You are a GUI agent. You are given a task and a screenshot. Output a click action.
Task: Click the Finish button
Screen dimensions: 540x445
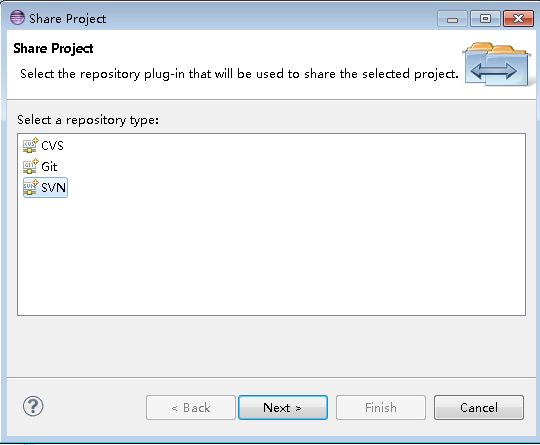coord(381,407)
